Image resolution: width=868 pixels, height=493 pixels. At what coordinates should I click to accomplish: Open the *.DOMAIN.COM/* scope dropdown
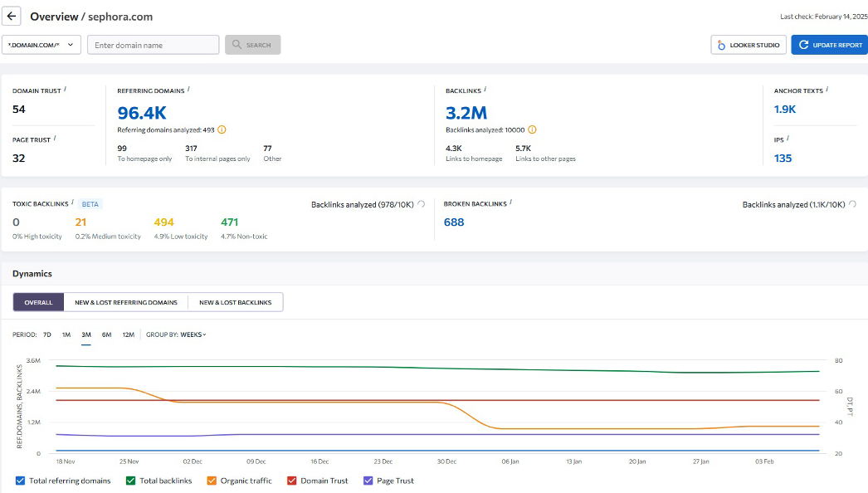coord(41,45)
